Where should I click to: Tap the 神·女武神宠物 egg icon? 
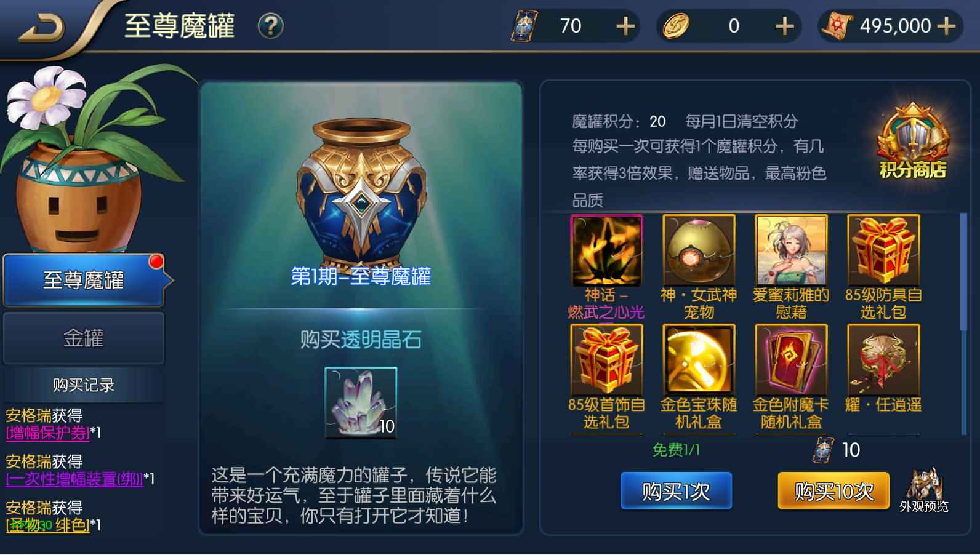(x=699, y=250)
